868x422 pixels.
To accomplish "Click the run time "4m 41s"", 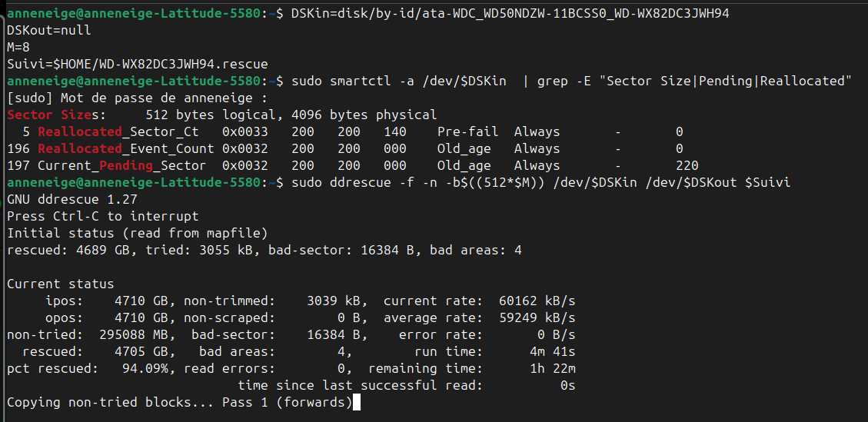I will coord(553,352).
